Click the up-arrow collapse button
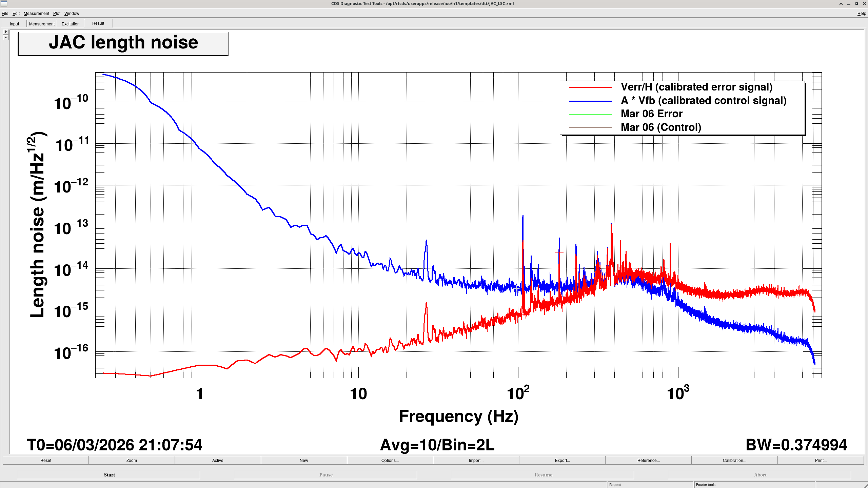Image resolution: width=868 pixels, height=488 pixels. [x=6, y=38]
